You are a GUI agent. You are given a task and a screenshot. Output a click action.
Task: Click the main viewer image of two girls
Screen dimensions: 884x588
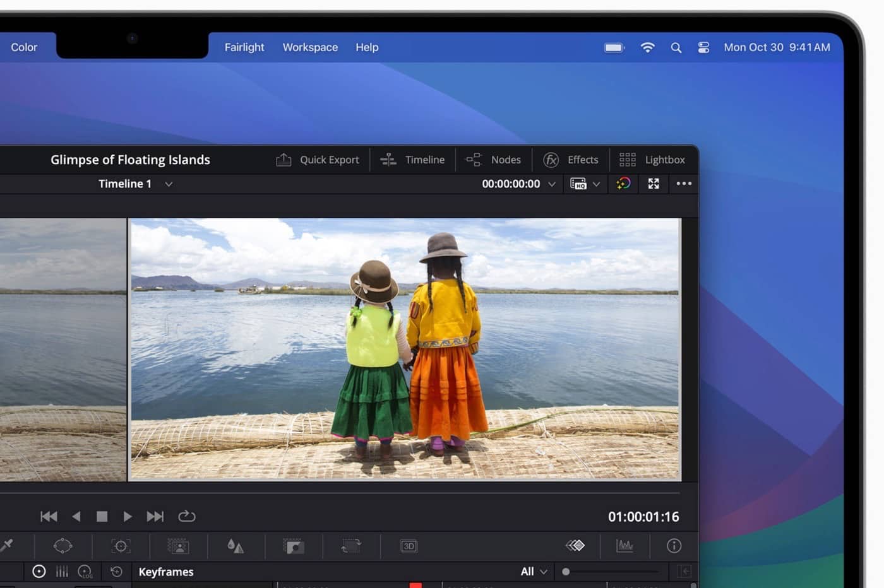[x=405, y=349]
